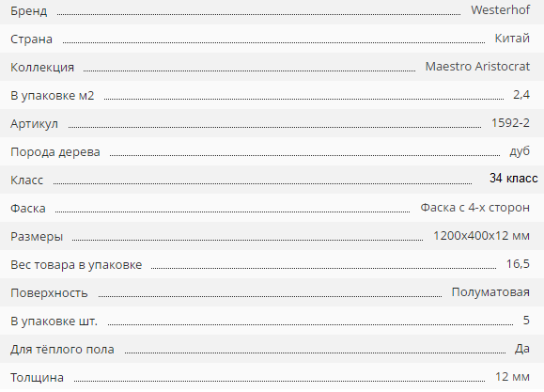
Task: Select the 12 мм thickness value
Action: [512, 377]
